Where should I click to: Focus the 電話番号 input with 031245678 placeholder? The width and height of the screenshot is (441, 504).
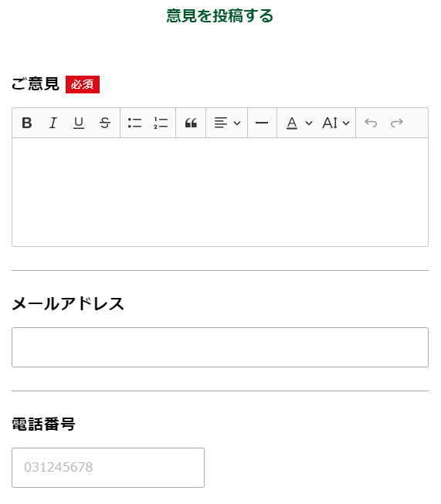click(x=108, y=468)
